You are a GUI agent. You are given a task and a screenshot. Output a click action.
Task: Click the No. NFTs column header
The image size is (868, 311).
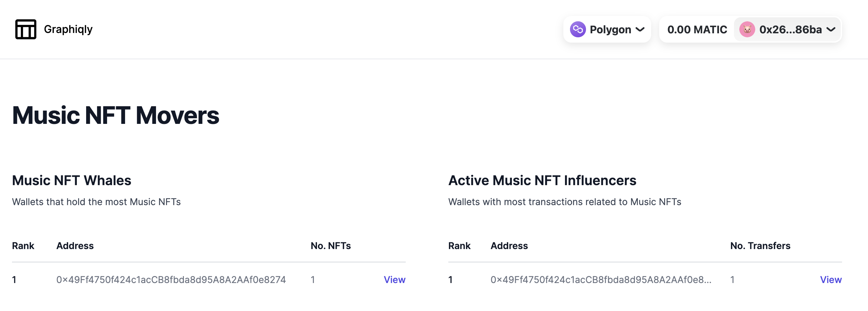[330, 246]
